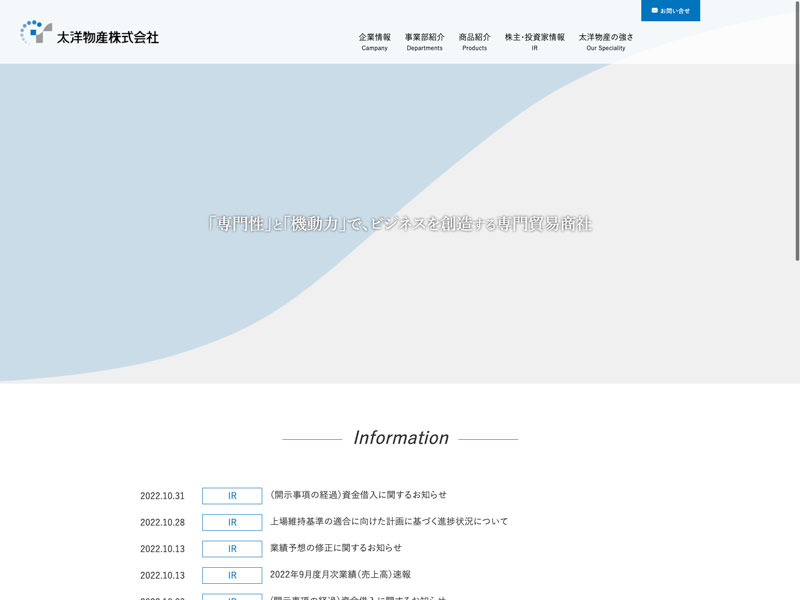Click the IR tag beside 2022.10.31

(x=232, y=496)
